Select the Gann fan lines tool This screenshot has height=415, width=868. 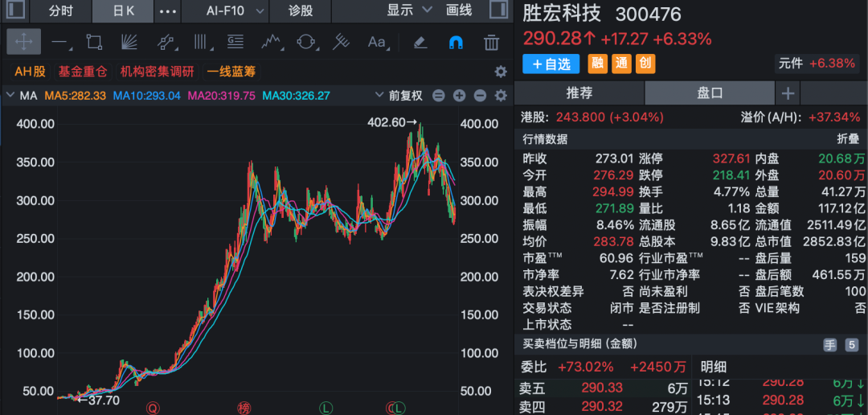pyautogui.click(x=129, y=42)
